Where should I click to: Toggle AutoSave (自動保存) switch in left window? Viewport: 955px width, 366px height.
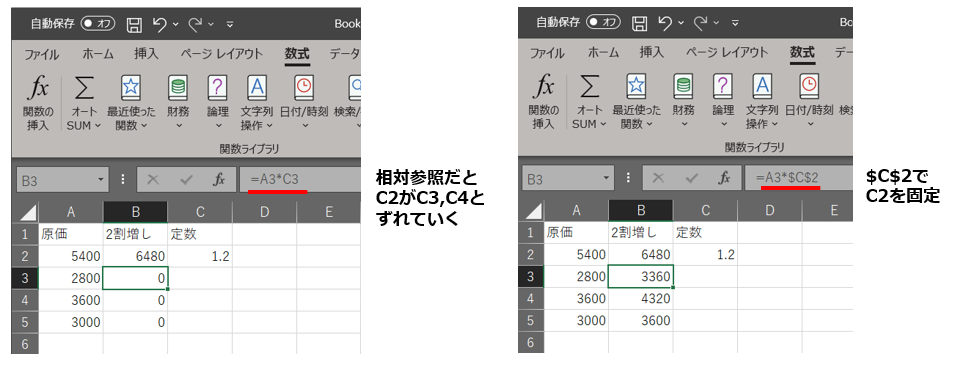pos(98,24)
